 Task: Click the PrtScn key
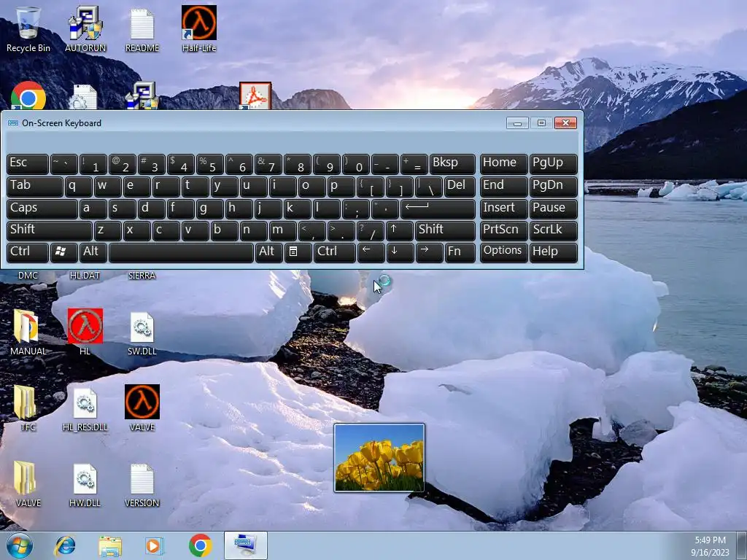tap(503, 230)
